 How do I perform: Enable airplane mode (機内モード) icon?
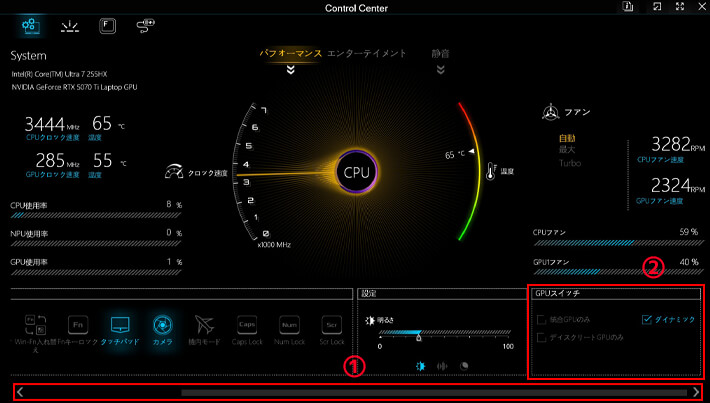[204, 324]
